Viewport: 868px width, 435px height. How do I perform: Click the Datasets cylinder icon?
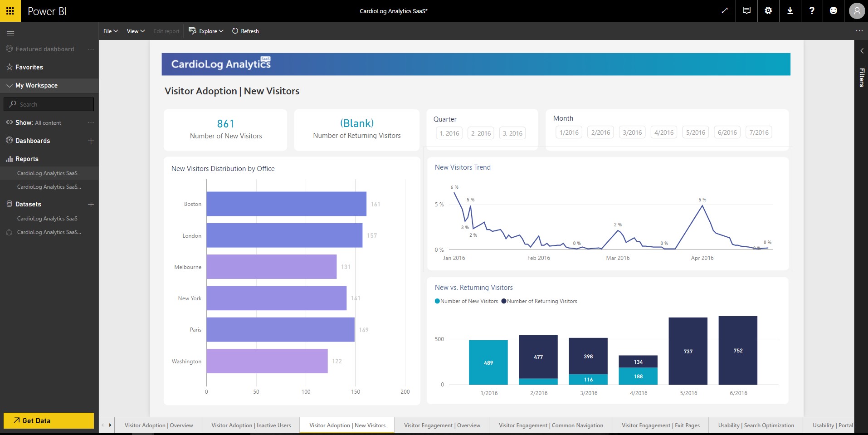tap(9, 204)
